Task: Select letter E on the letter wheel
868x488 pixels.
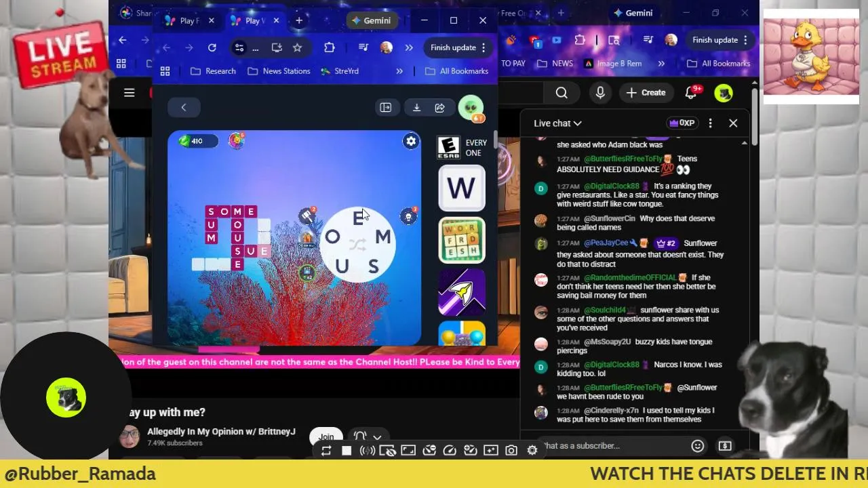Action: click(358, 218)
